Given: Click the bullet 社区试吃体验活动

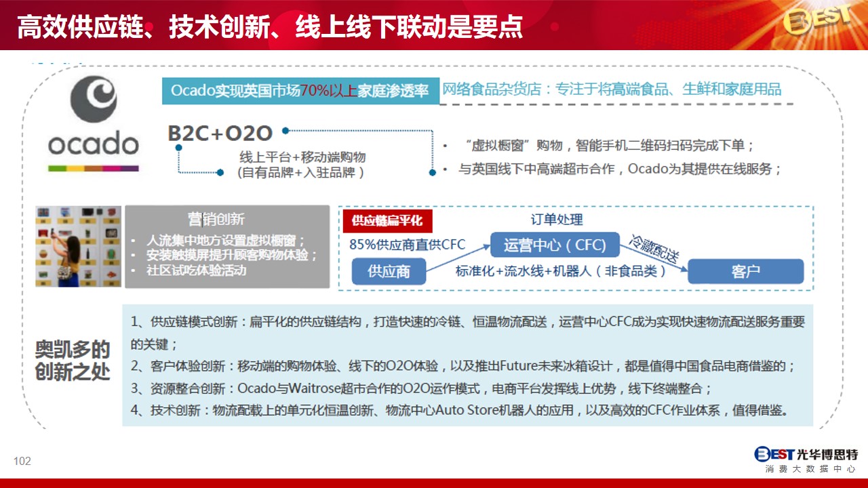Looking at the screenshot, I should click(x=189, y=270).
